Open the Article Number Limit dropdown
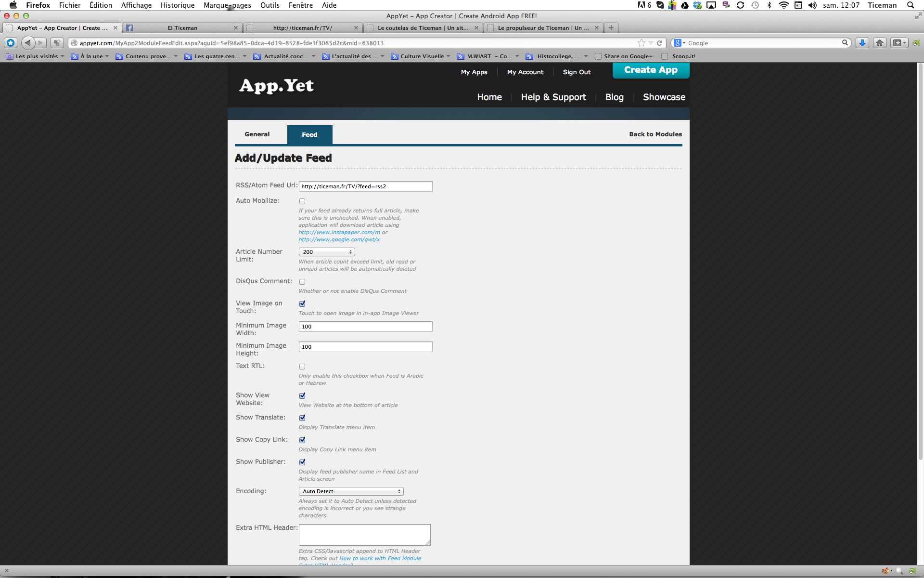The width and height of the screenshot is (924, 578). (x=327, y=252)
